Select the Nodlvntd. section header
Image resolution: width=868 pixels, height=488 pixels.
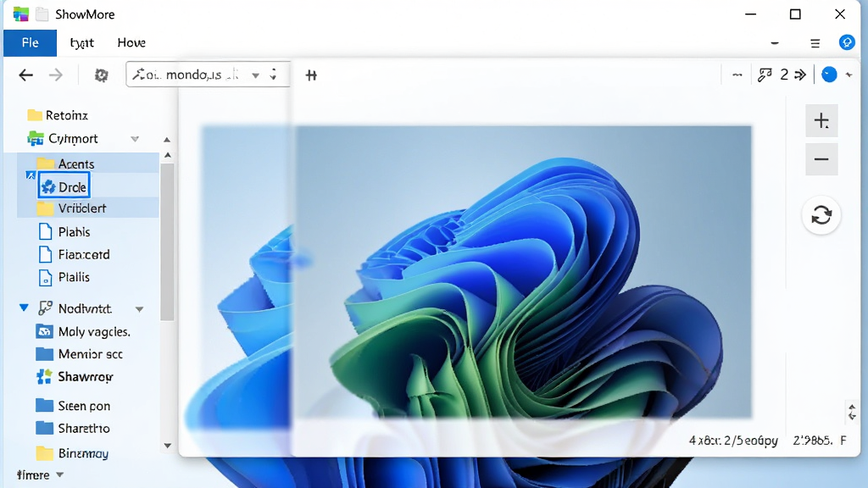(x=75, y=308)
